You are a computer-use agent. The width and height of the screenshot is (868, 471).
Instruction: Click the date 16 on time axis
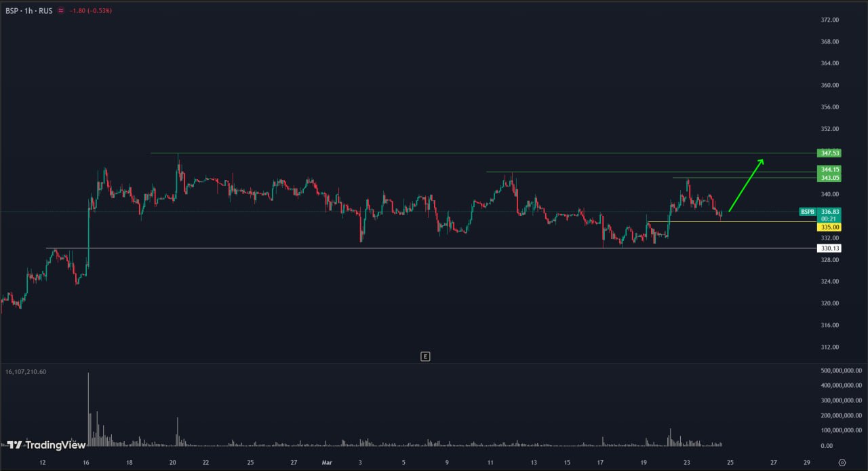pos(86,462)
